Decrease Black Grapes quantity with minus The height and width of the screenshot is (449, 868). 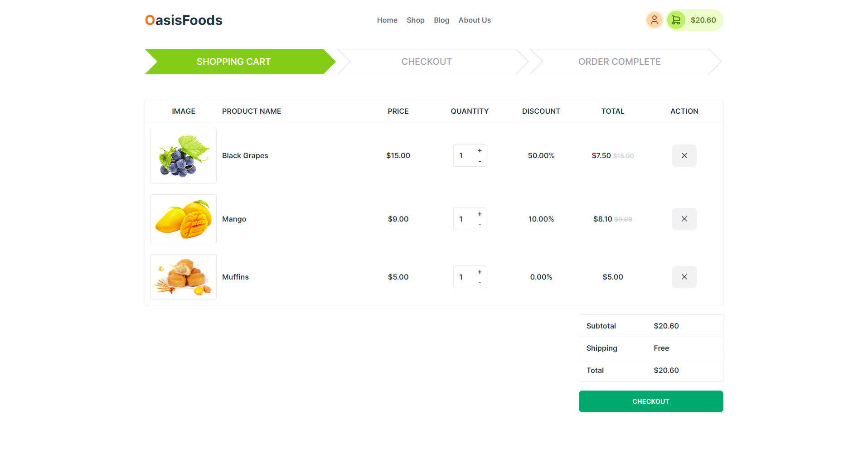coord(480,161)
